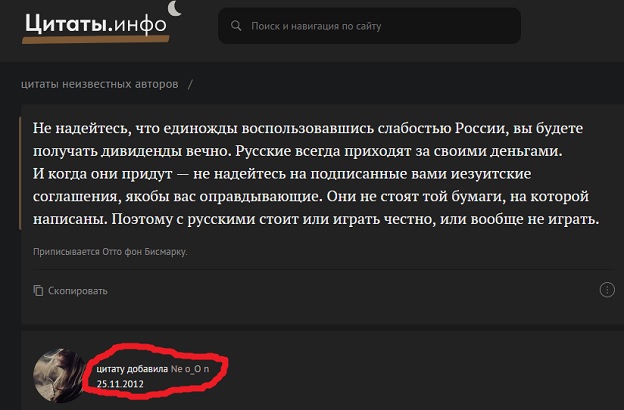Click the 'цитату добавила' label
Viewport: 624px width, 410px height.
pos(132,369)
